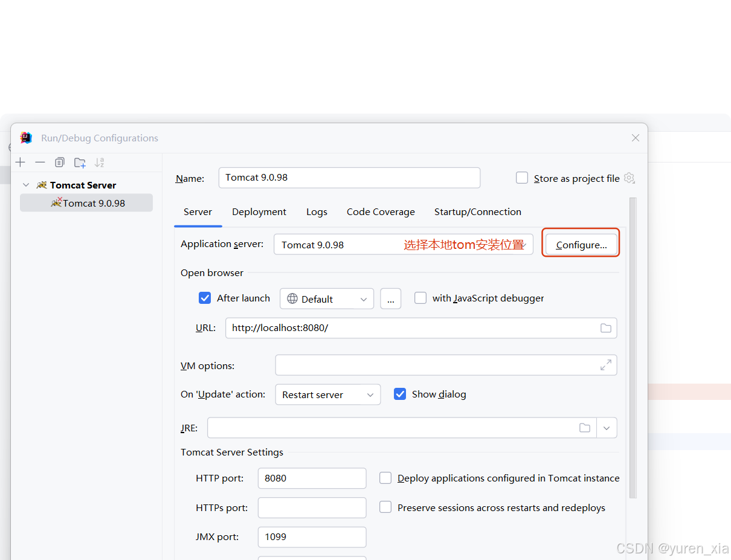Screen dimensions: 731x560
Task: Uncheck After launch
Action: (x=205, y=298)
